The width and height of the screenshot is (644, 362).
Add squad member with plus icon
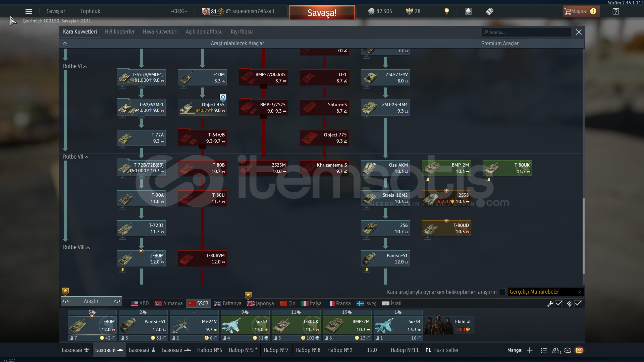click(x=530, y=350)
